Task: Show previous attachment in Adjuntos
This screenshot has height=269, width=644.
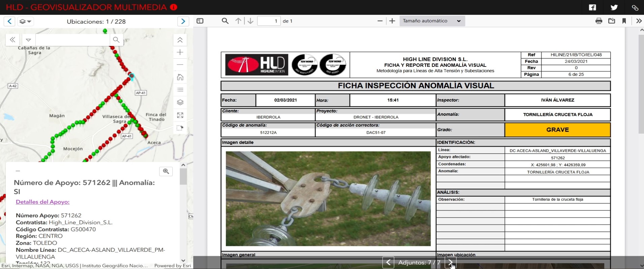Action: point(388,262)
